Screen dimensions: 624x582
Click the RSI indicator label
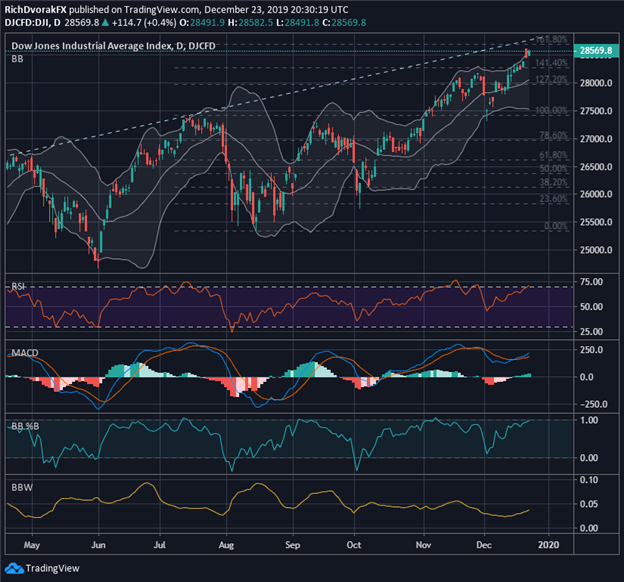(x=18, y=286)
